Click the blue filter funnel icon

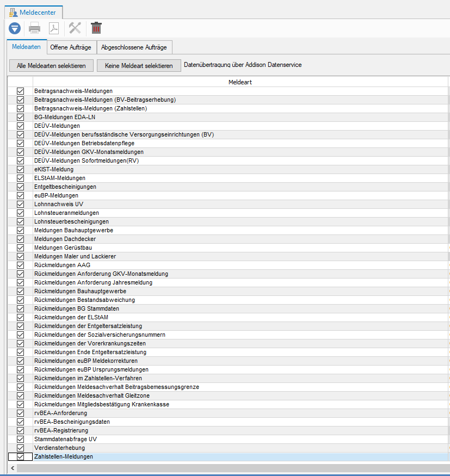coord(15,28)
